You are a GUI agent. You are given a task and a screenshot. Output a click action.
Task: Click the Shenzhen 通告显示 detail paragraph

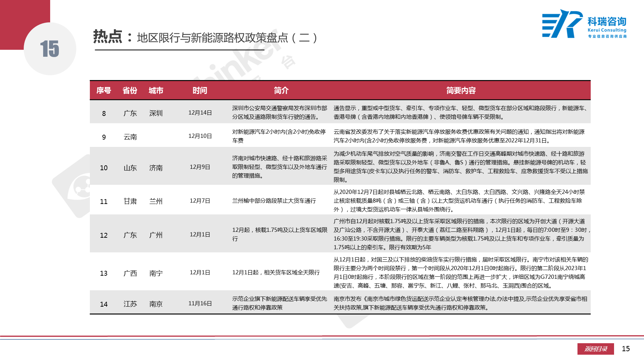click(462, 112)
